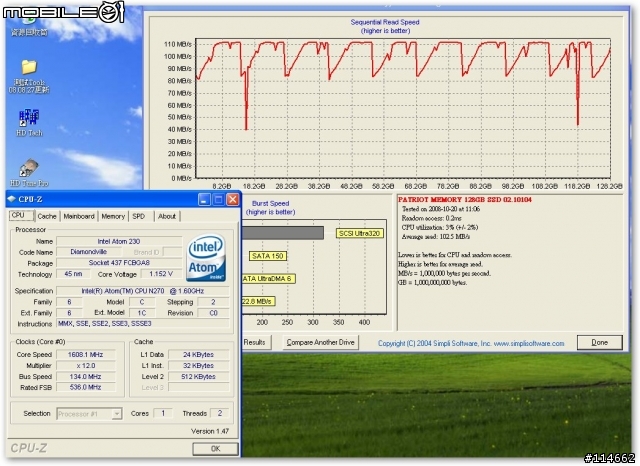Click the Done button in HD Tach

(x=600, y=342)
